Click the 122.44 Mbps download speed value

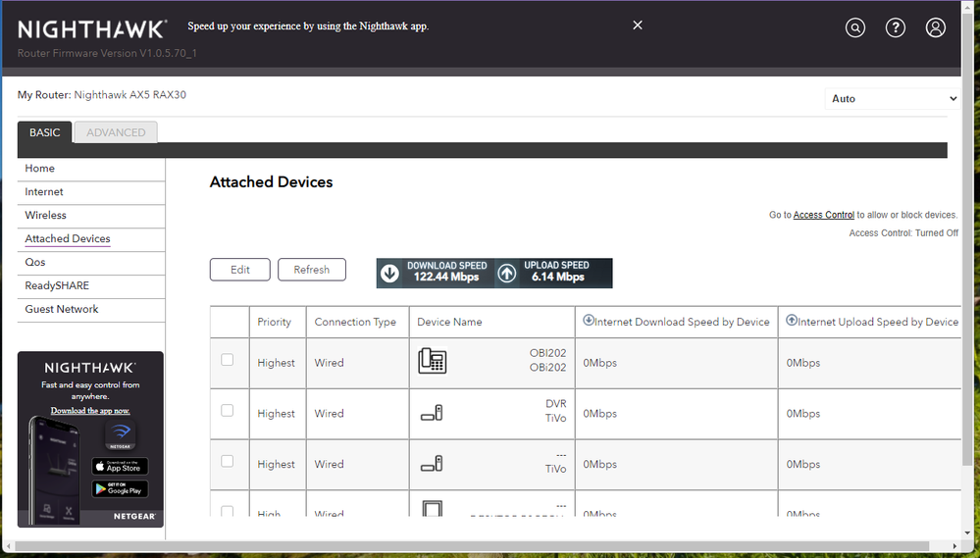click(x=446, y=277)
